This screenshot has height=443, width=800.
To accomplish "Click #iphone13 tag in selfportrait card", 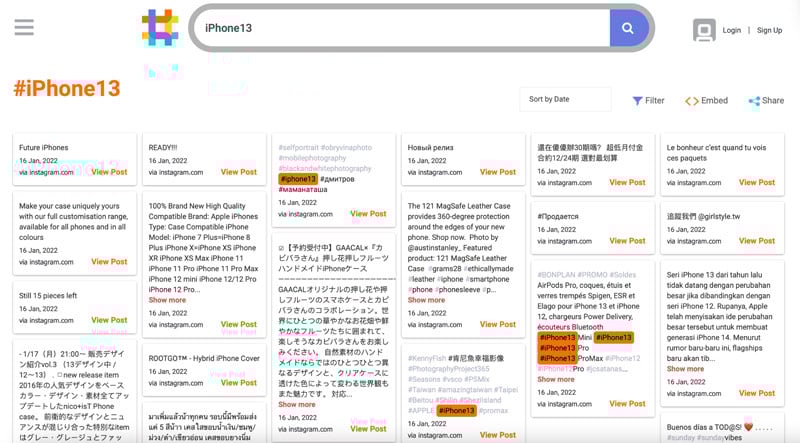I will point(298,179).
